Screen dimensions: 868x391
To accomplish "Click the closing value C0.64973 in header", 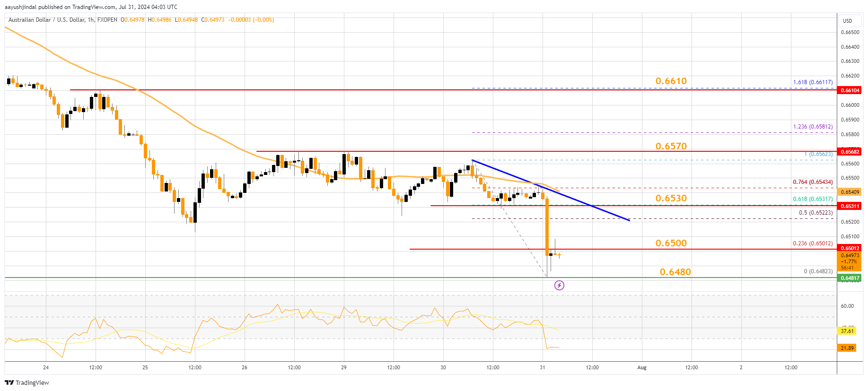I will [x=213, y=20].
